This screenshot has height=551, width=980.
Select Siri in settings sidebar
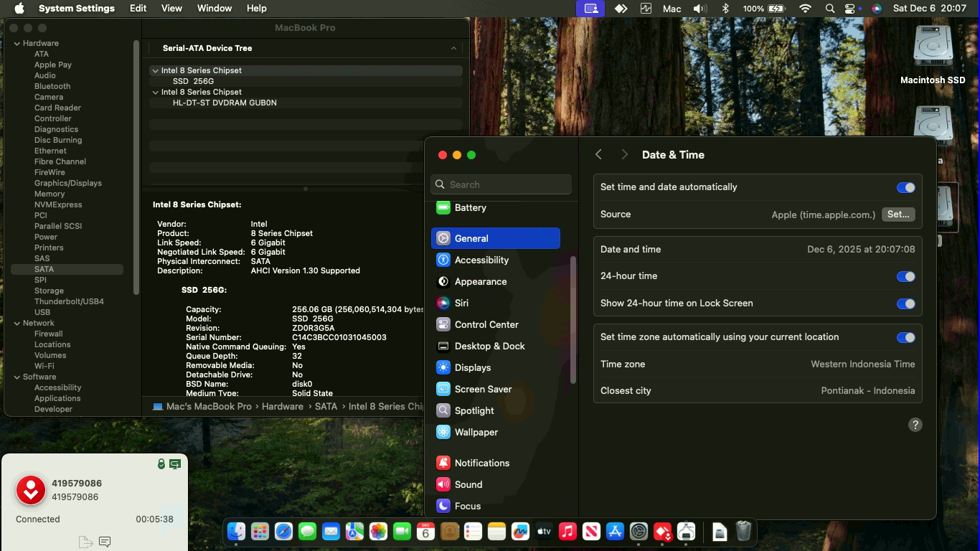[461, 303]
